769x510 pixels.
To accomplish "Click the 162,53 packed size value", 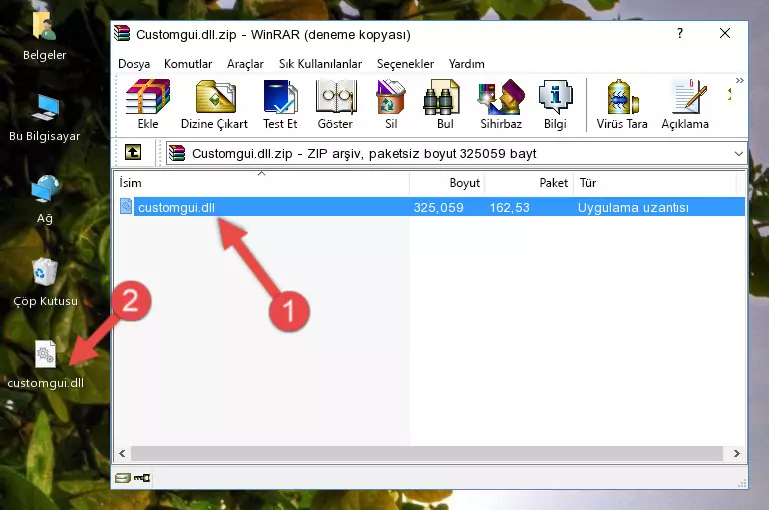I will point(510,207).
